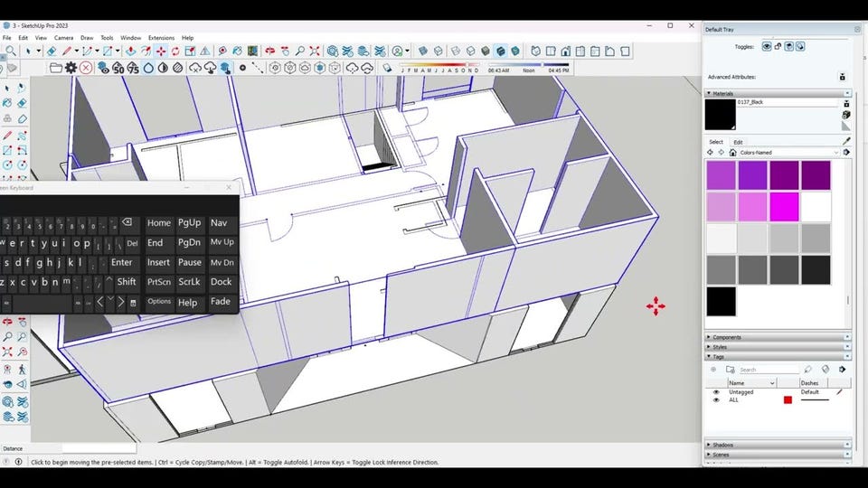
Task: Switch to the Edit tab in Materials
Action: click(738, 142)
